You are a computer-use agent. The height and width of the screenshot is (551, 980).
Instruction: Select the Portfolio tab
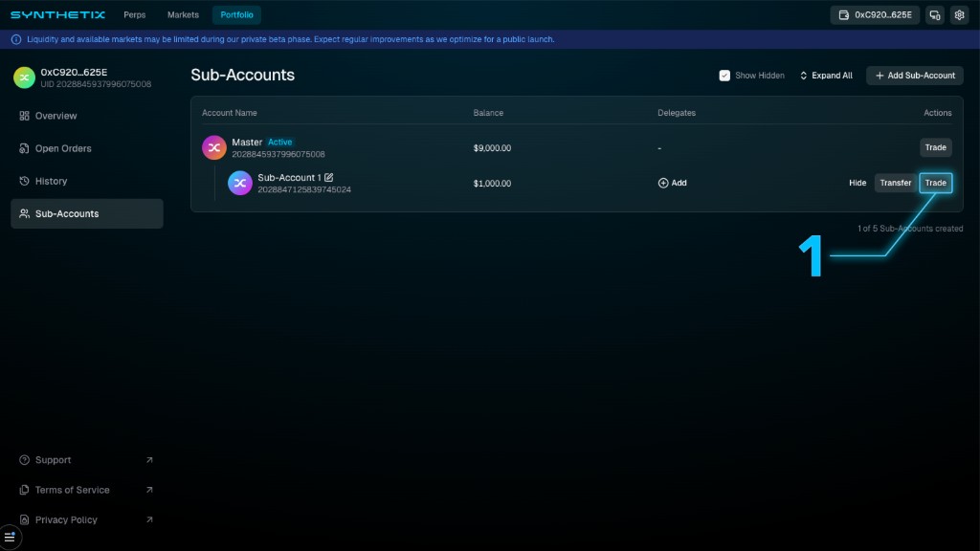[x=237, y=14]
